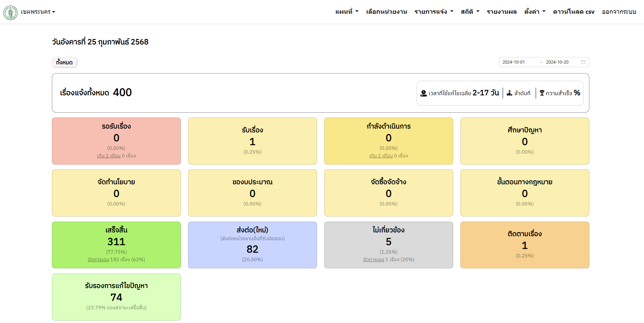Open the ขั้นตอนทางกฎหมาย status card
The image size is (644, 323).
525,193
